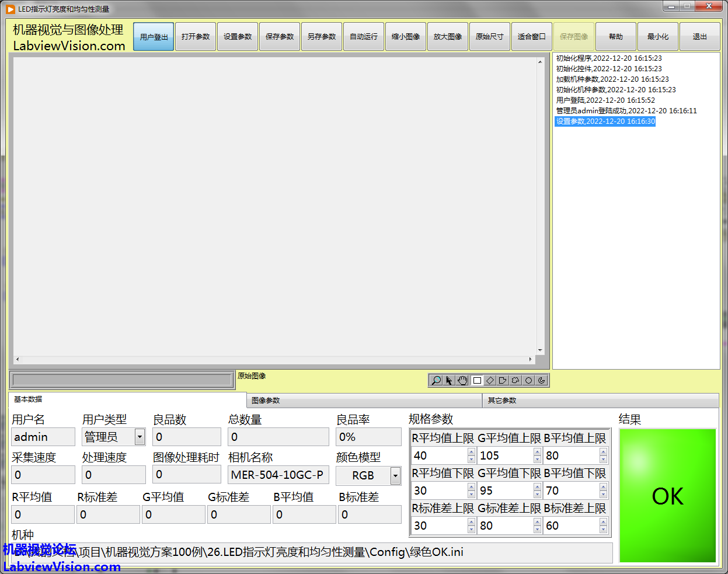Select the Freehand region tool
Viewport: 728px width, 574px height.
coord(515,381)
